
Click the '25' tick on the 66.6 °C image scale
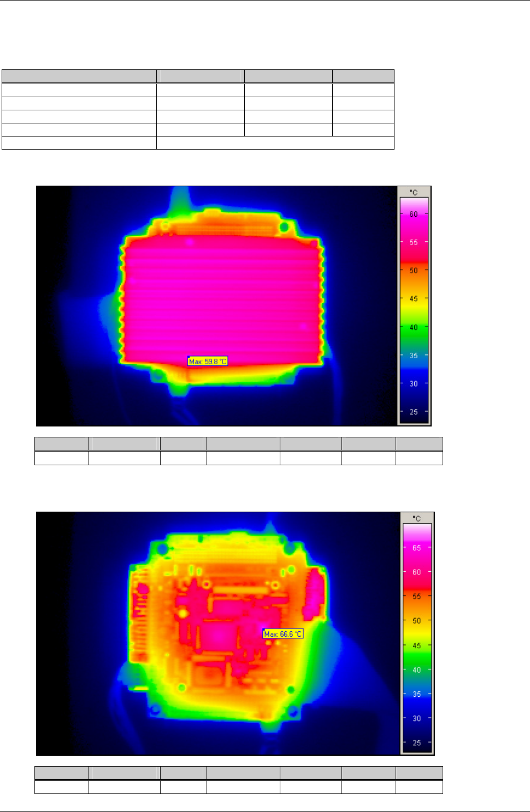point(417,743)
